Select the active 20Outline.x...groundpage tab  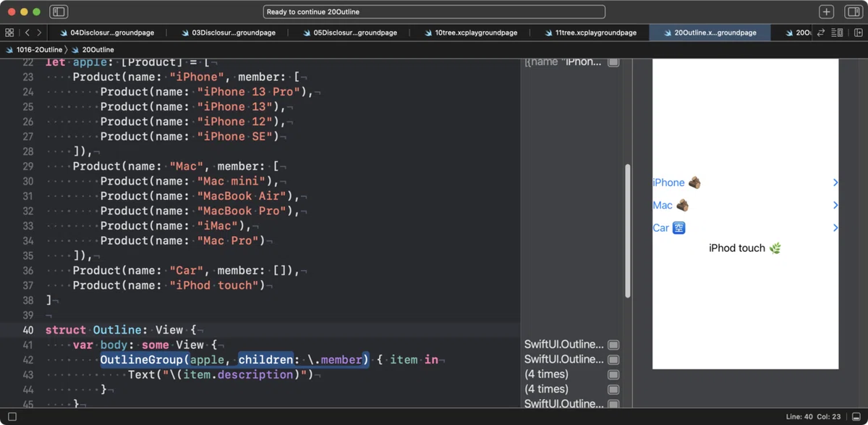[710, 33]
